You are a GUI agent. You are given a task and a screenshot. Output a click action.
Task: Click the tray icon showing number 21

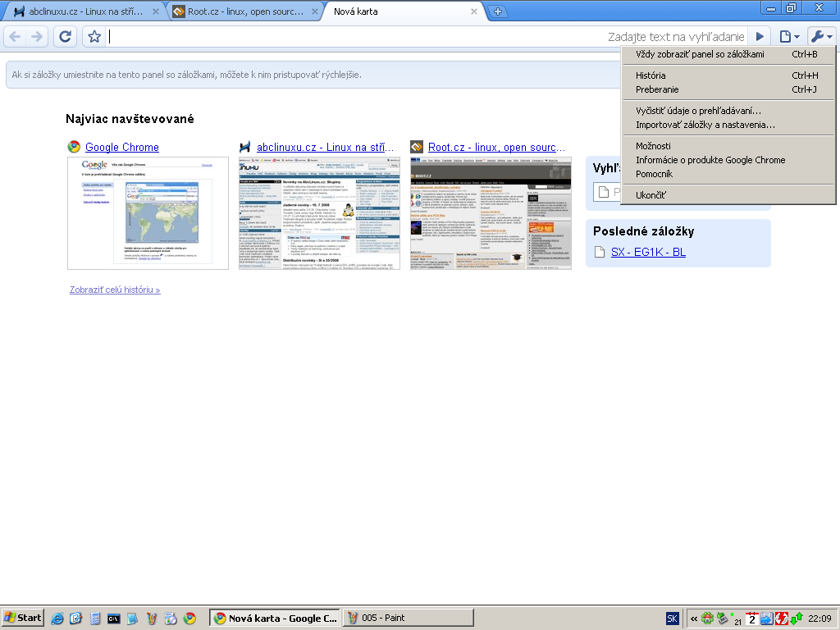[737, 619]
